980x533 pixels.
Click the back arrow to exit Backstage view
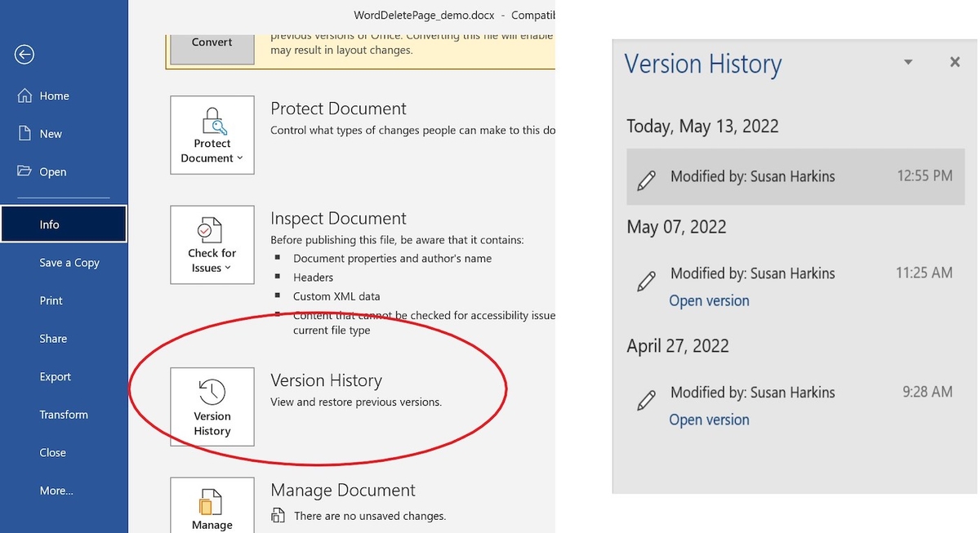[x=24, y=54]
